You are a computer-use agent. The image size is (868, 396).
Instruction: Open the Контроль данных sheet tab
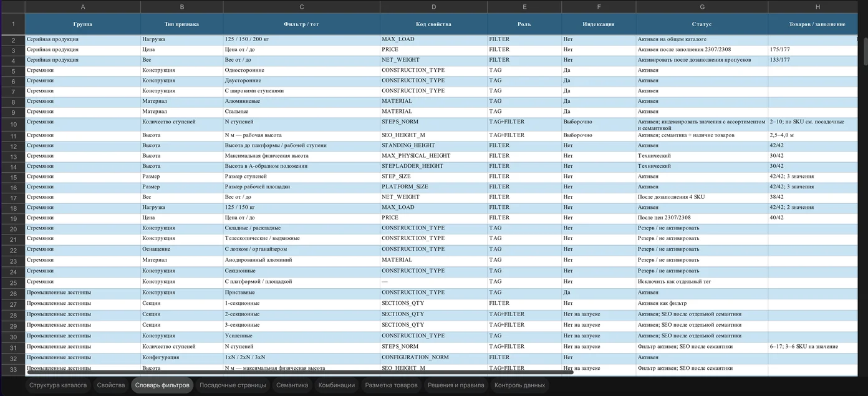point(520,385)
